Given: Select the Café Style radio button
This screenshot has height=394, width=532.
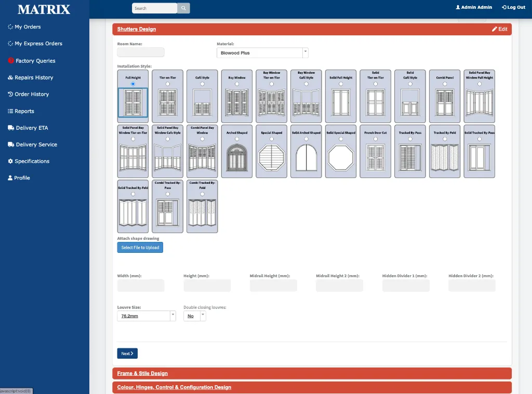Looking at the screenshot, I should coord(202,84).
